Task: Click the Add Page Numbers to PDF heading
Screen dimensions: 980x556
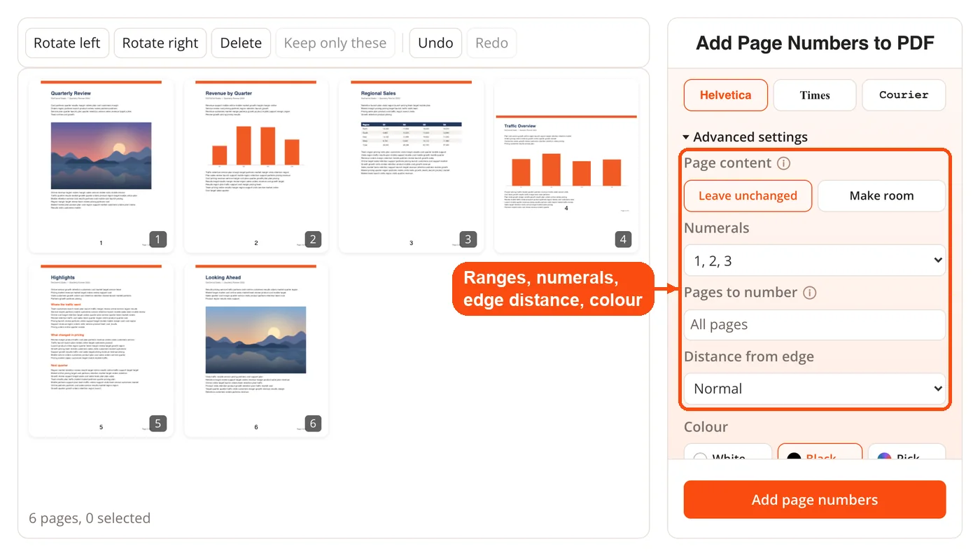Action: [x=815, y=43]
